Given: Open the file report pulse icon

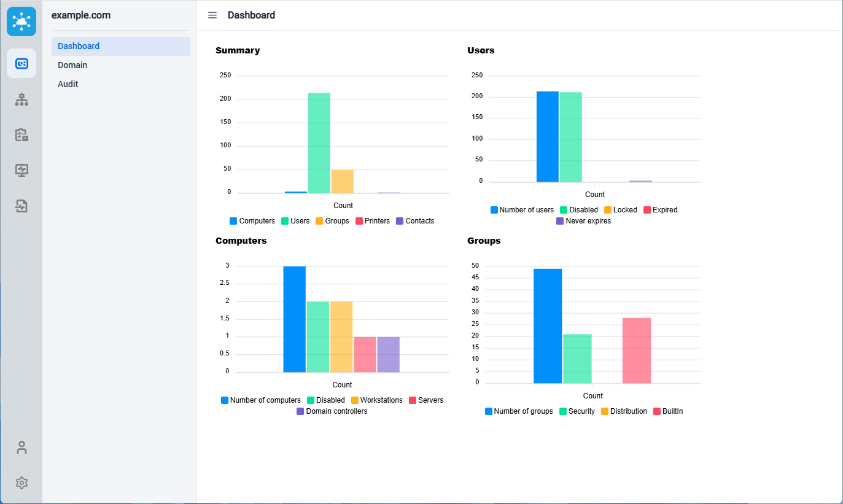Looking at the screenshot, I should pyautogui.click(x=21, y=206).
